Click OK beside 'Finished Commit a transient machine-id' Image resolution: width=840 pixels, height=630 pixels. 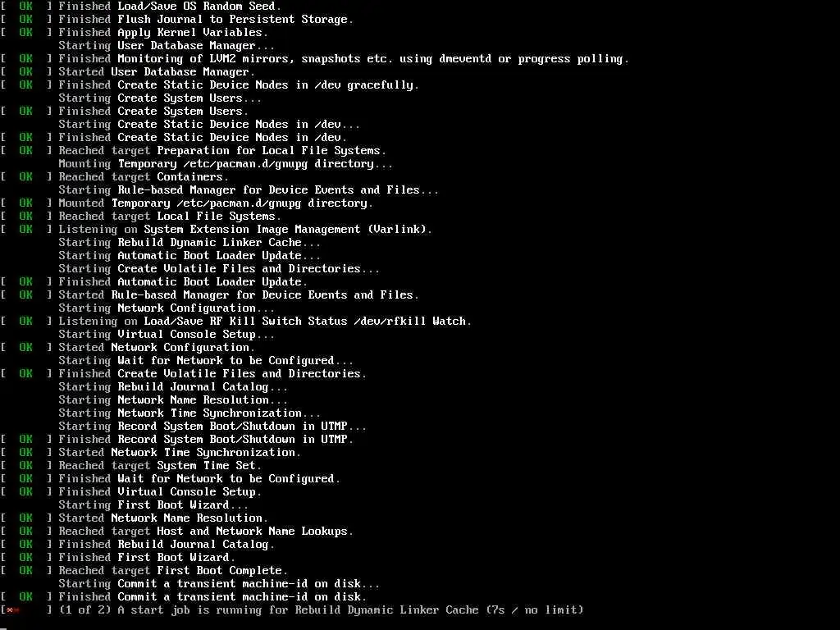25,597
